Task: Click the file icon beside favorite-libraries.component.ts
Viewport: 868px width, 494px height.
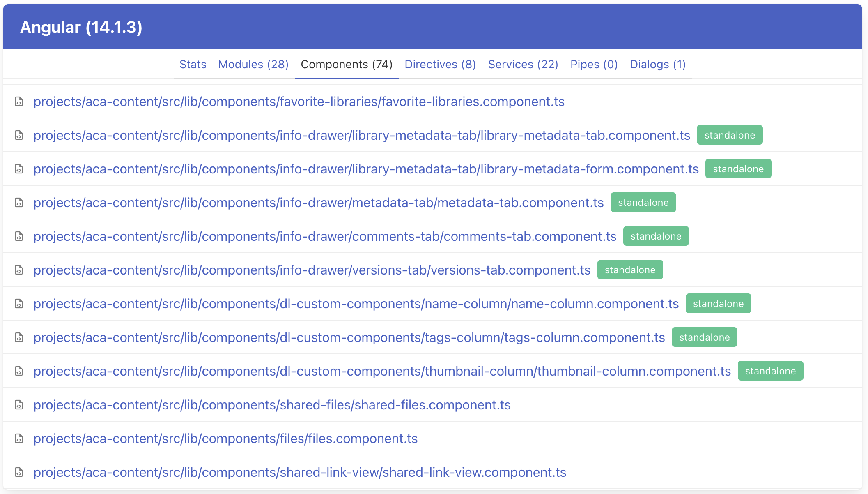Action: coord(19,101)
